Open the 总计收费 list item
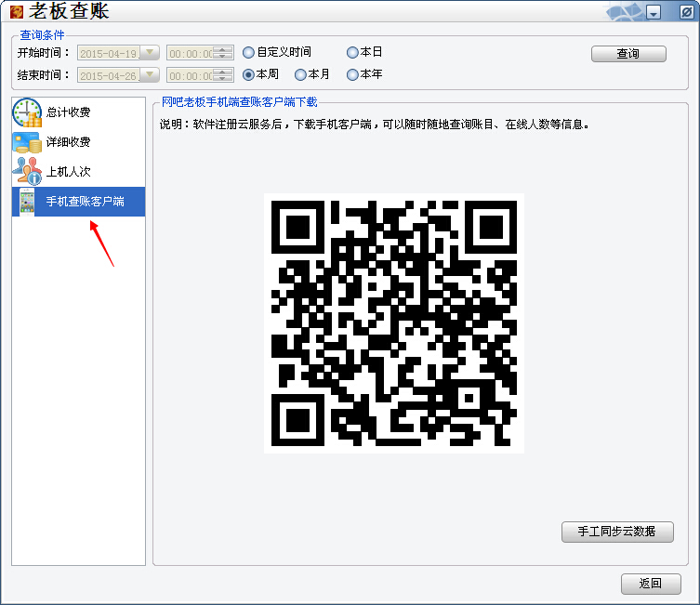This screenshot has width=700, height=605. (x=79, y=112)
